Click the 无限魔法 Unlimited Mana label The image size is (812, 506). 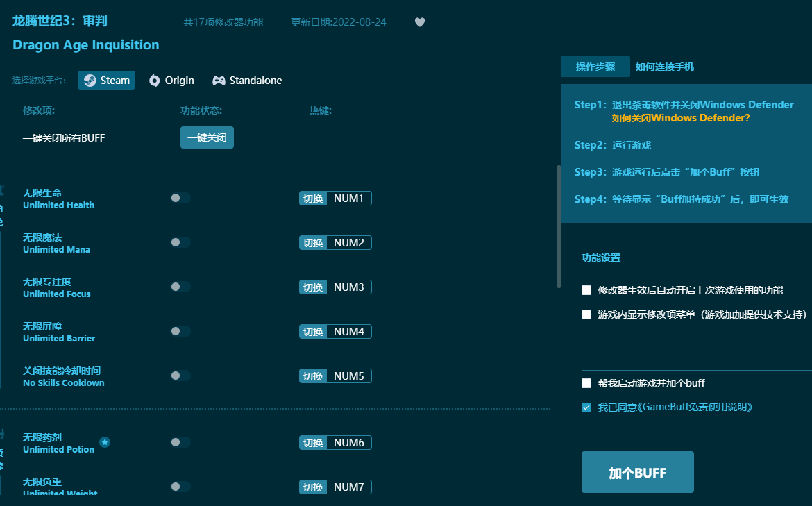(x=56, y=244)
